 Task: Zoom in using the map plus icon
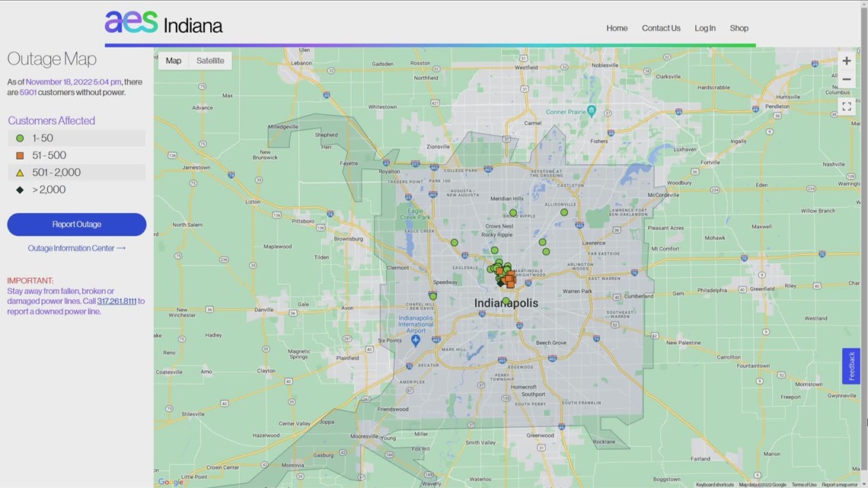847,60
